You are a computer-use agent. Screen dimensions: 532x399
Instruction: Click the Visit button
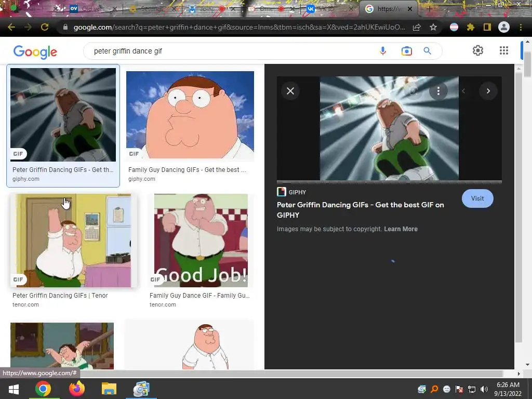click(x=477, y=198)
